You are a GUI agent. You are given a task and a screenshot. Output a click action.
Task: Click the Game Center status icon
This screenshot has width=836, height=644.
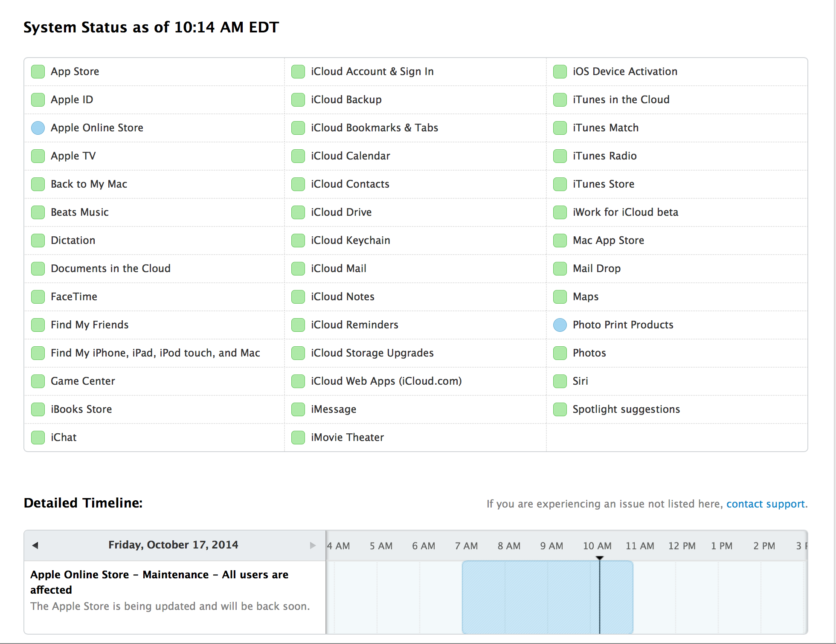[38, 381]
